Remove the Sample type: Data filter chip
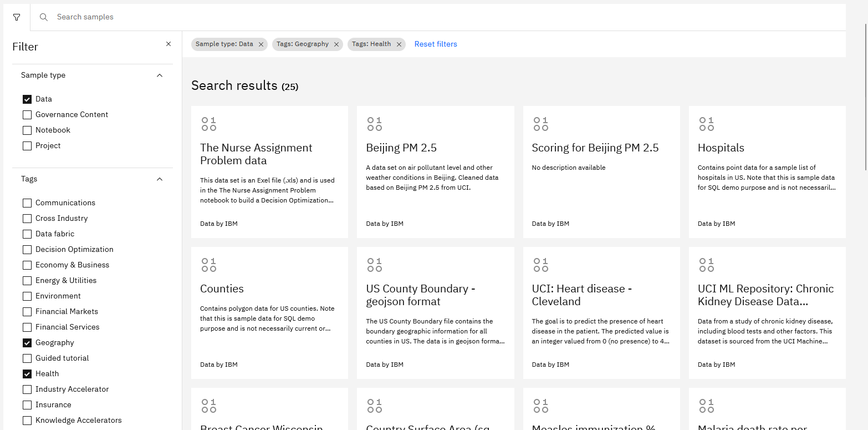Viewport: 868px width, 430px height. pyautogui.click(x=261, y=44)
